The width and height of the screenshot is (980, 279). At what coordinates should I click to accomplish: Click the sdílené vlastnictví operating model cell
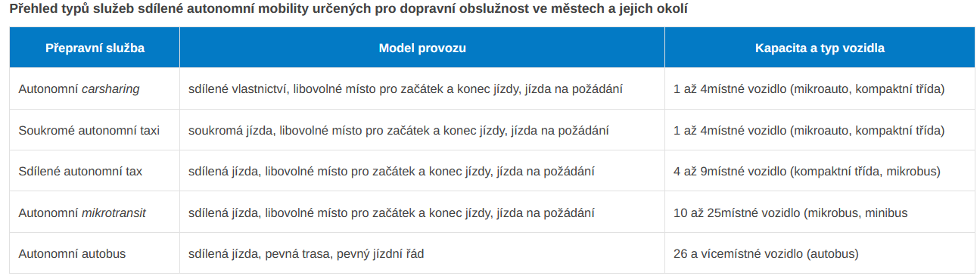[422, 89]
